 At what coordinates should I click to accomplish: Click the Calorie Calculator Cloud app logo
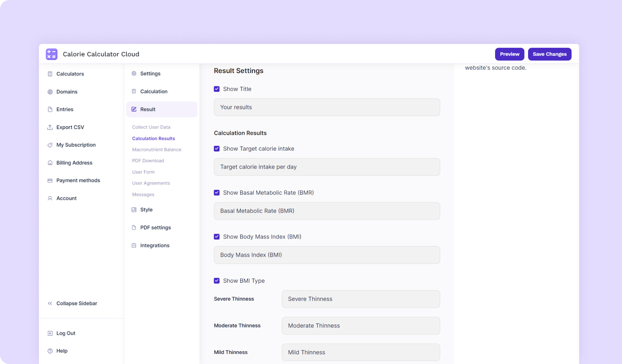pyautogui.click(x=52, y=54)
